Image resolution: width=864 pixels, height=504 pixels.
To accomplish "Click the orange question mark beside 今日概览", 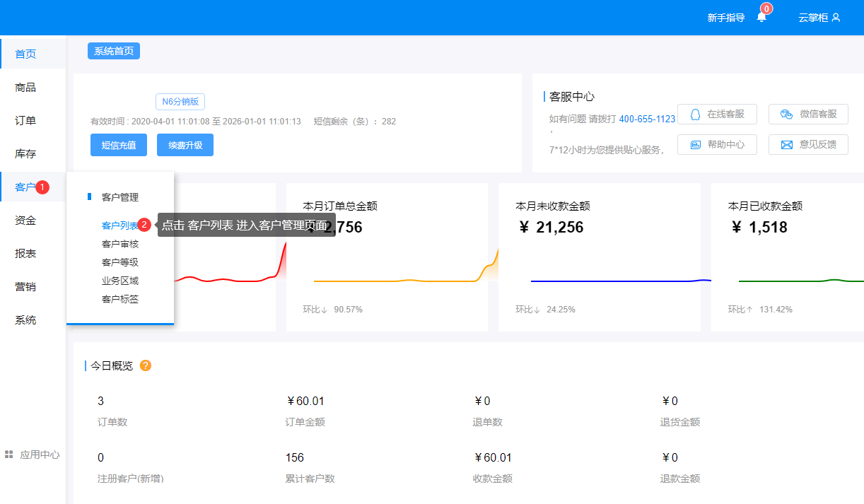I will 146,365.
